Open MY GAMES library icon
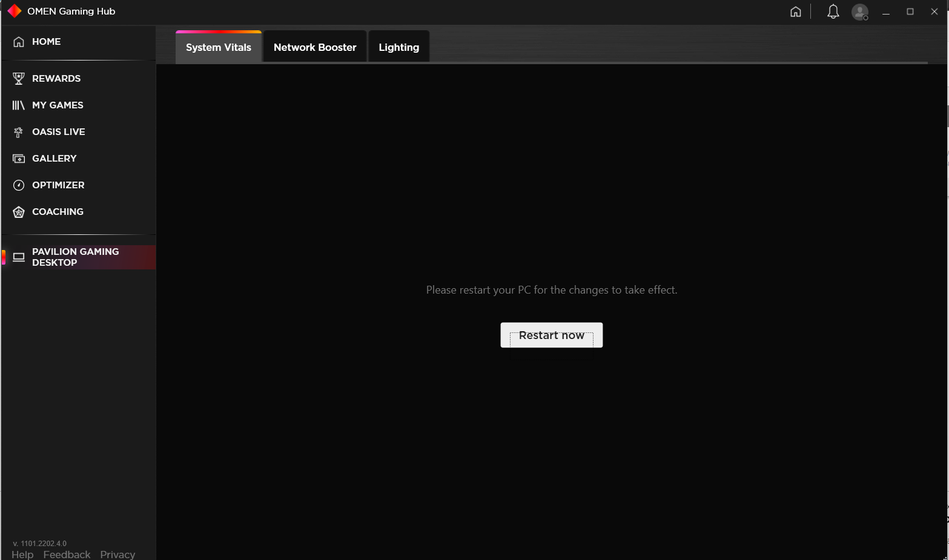This screenshot has height=560, width=949. [x=18, y=105]
